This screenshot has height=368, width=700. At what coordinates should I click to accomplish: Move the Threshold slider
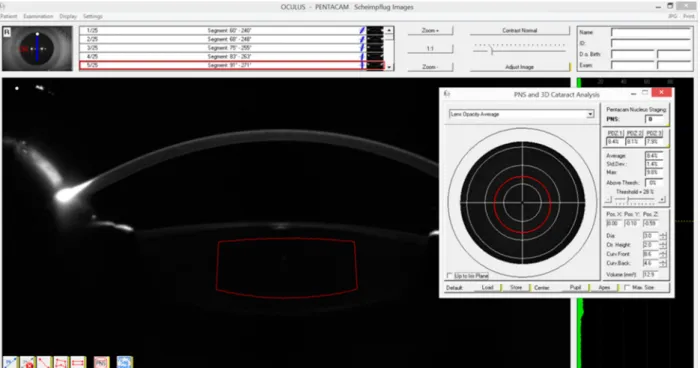628,200
